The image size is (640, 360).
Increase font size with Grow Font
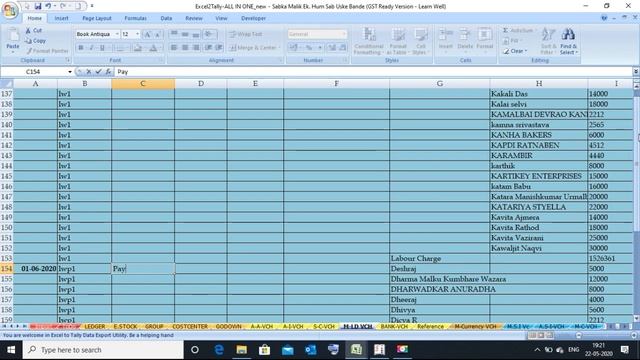coord(147,34)
